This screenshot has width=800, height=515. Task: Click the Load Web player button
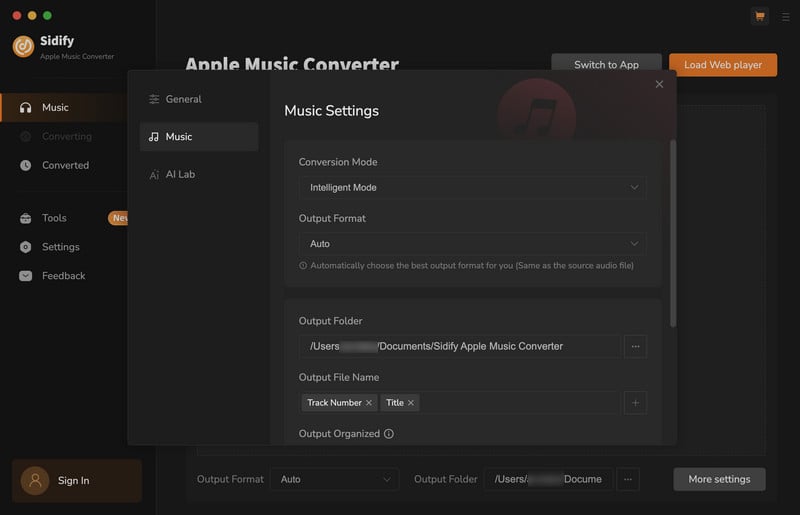tap(723, 65)
